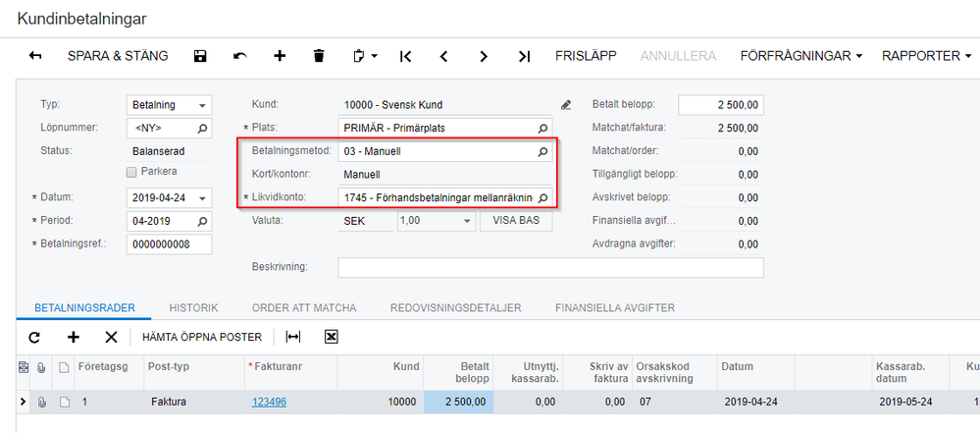Viewport: 980px width, 433px height.
Task: Switch to the HISTORIK tab
Action: pos(193,308)
